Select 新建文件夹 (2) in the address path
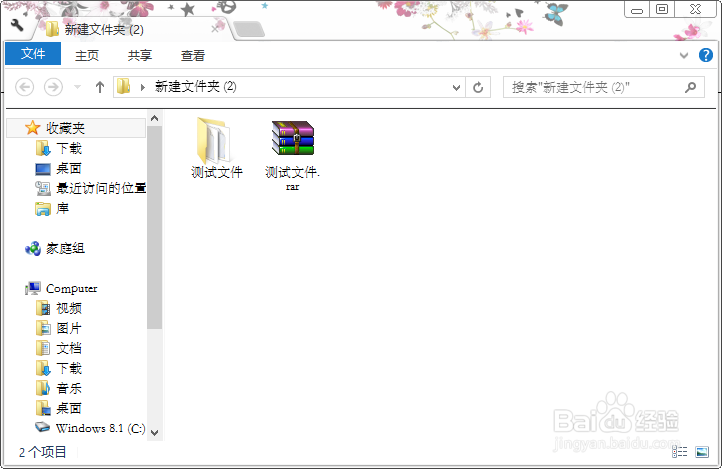 (x=195, y=87)
